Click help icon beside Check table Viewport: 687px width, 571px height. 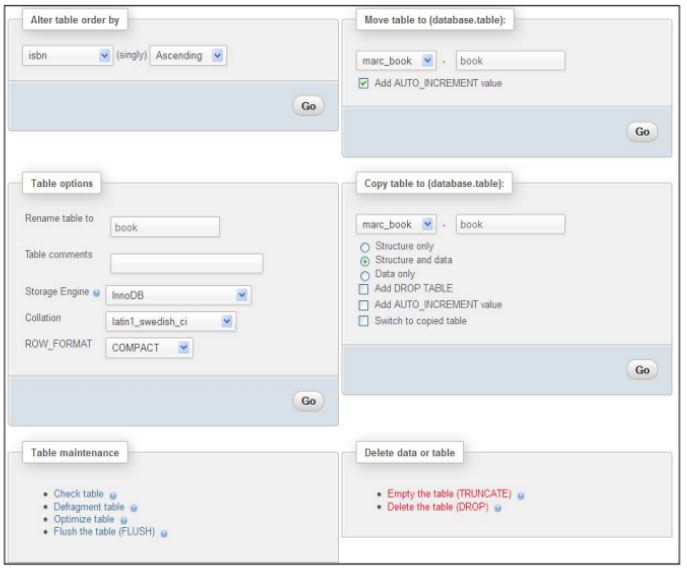pos(113,494)
